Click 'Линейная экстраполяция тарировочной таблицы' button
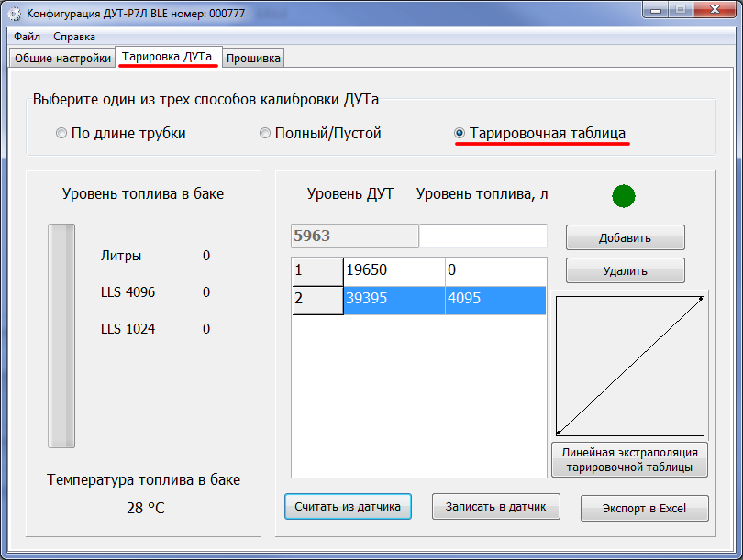743x560 pixels. 630,460
